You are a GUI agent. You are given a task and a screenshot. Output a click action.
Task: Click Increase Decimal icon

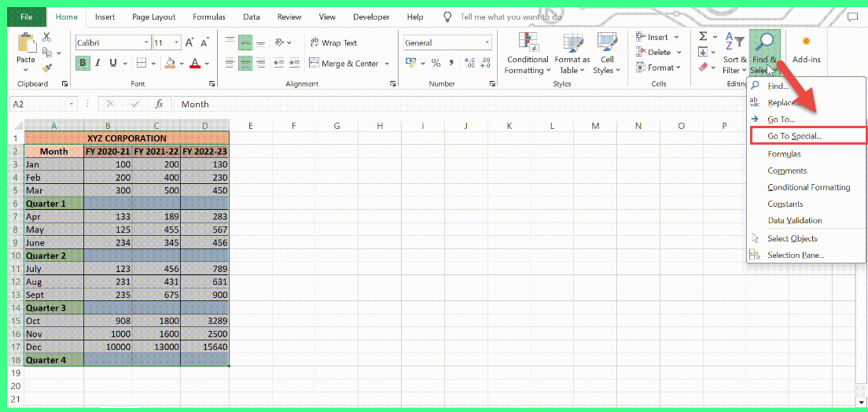(x=470, y=63)
